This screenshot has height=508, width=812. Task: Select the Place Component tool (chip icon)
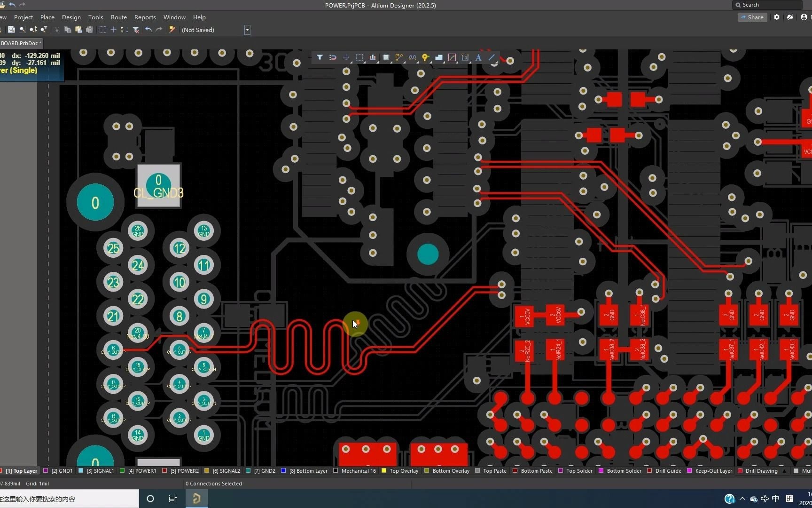[x=386, y=57]
